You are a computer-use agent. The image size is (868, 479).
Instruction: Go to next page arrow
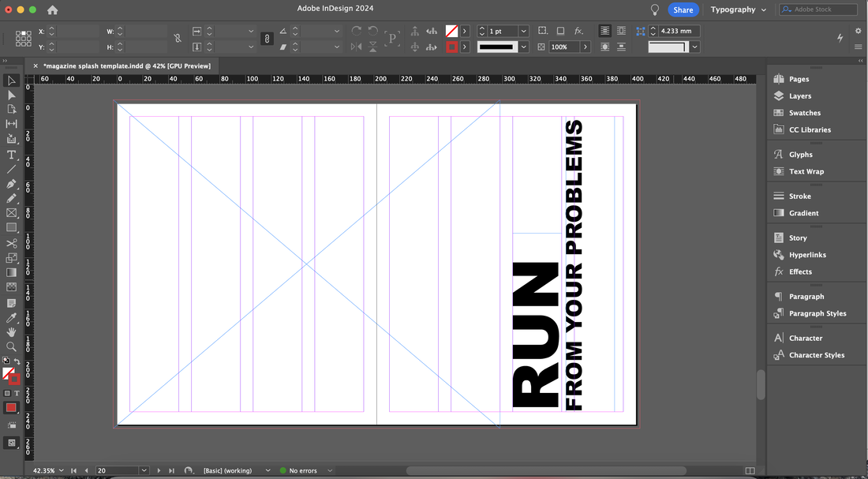[x=159, y=470]
